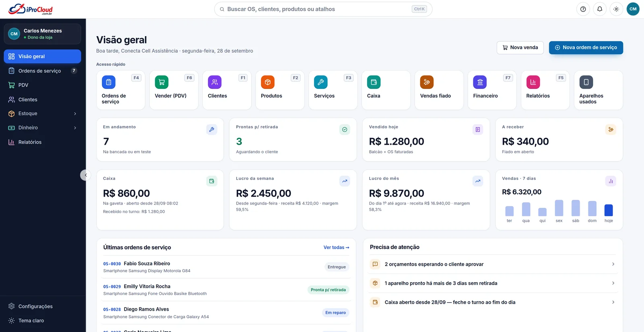
Task: Expand the orçamentos esperando aprovação alert
Action: click(x=493, y=264)
